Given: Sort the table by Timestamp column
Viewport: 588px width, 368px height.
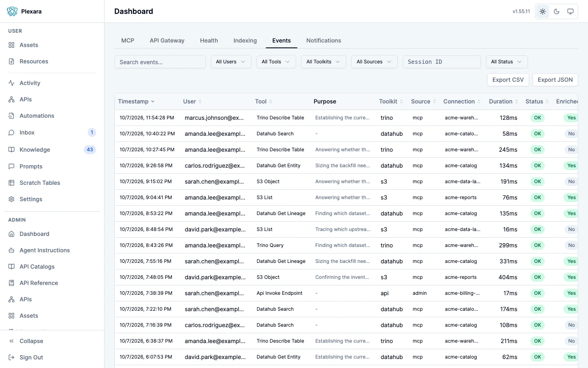Looking at the screenshot, I should (136, 101).
